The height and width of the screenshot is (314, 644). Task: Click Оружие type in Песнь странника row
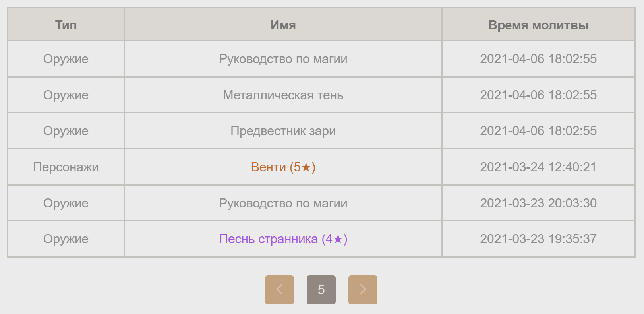tap(66, 239)
